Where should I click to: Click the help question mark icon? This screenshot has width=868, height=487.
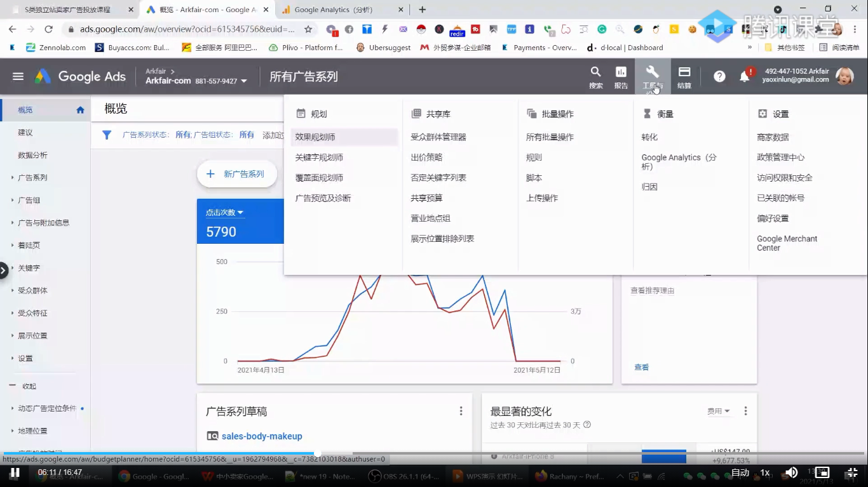point(719,76)
